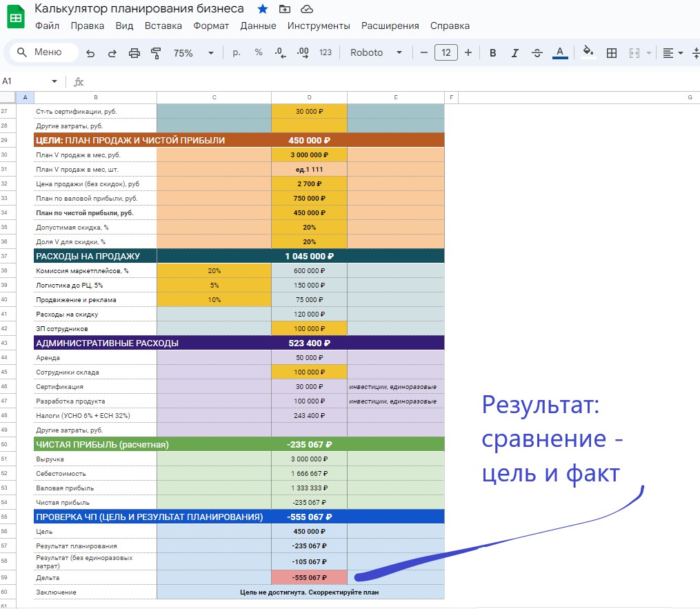Increase font size with plus button
The image size is (700, 609).
coord(468,52)
